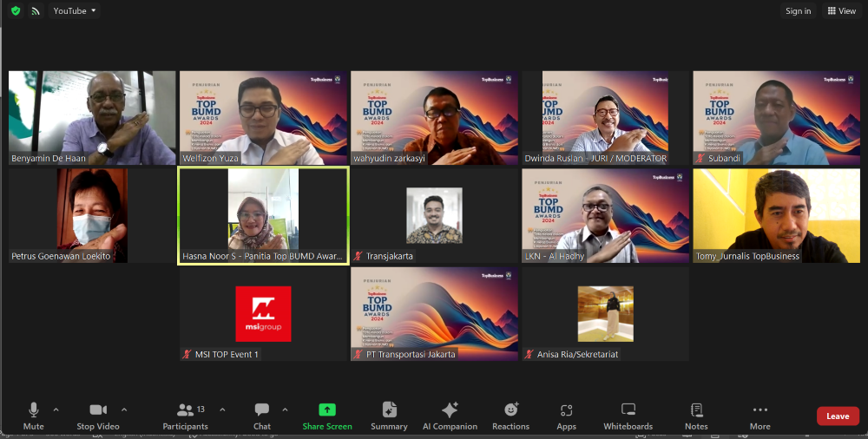Select the MSI TOP Event 1 tile
The width and height of the screenshot is (868, 439).
click(x=263, y=314)
